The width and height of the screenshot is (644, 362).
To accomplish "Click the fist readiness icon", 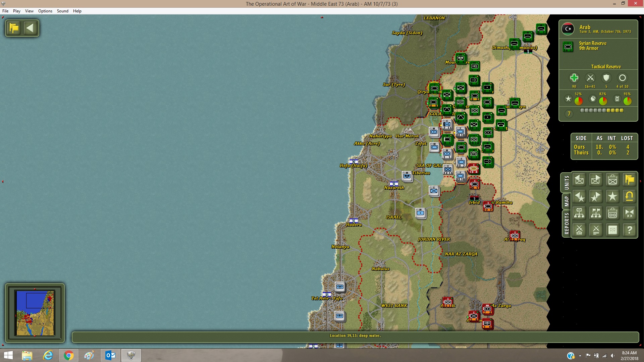I will point(593,99).
